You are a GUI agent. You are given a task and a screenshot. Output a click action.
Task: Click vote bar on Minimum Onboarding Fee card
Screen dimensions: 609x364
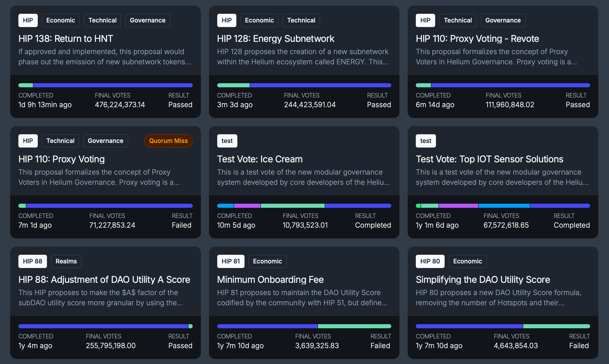pos(304,326)
